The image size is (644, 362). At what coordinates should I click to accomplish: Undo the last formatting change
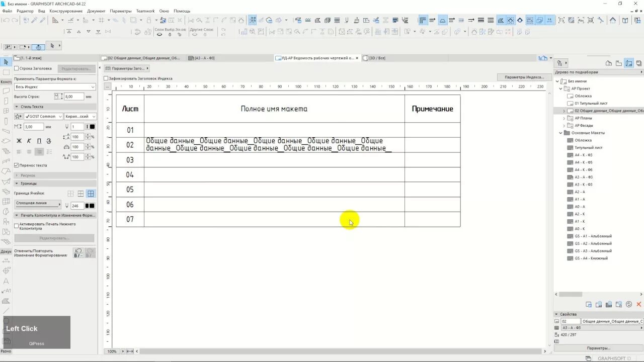click(x=78, y=253)
